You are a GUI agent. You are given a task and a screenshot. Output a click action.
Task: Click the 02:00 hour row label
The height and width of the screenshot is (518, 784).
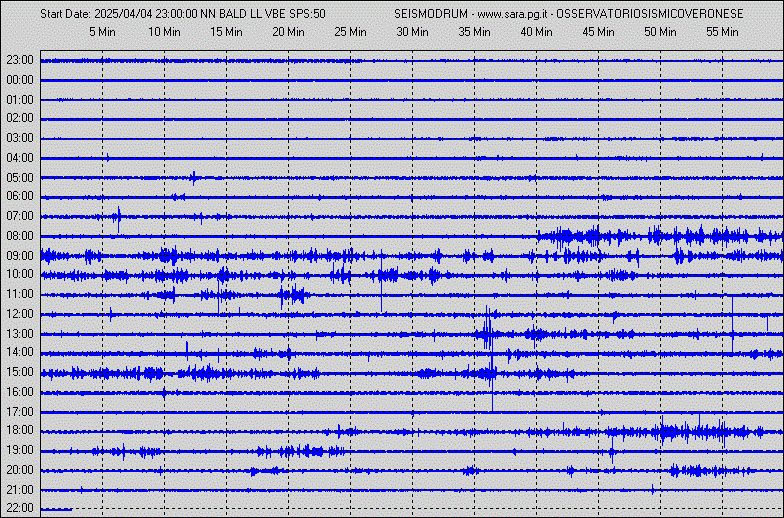20,118
